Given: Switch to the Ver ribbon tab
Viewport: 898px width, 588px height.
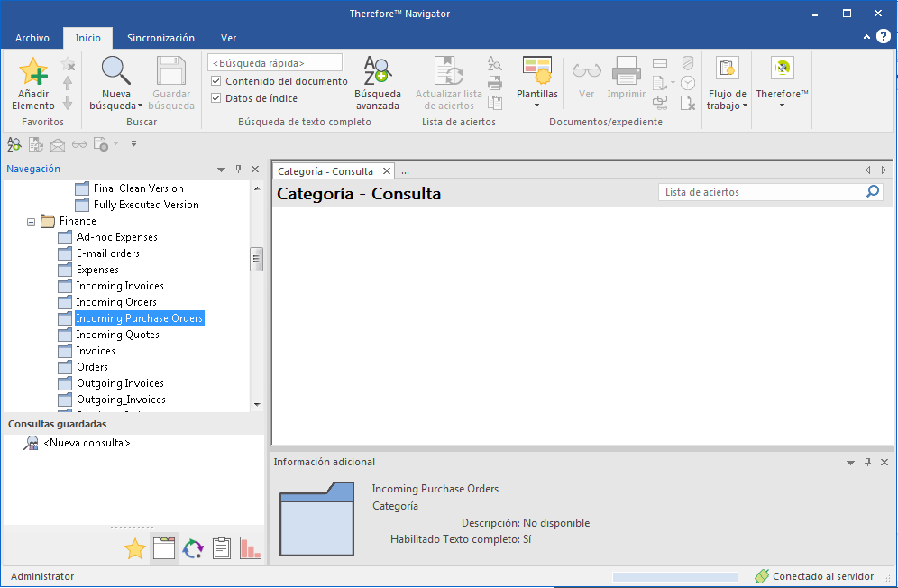Looking at the screenshot, I should click(228, 38).
